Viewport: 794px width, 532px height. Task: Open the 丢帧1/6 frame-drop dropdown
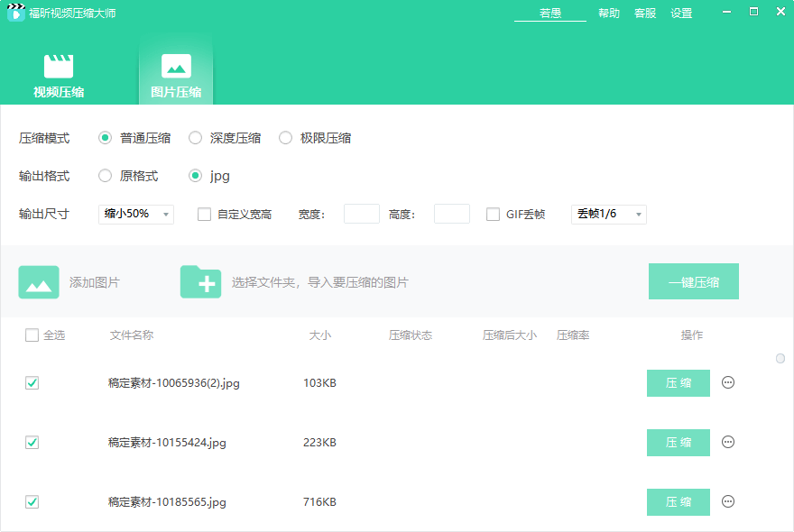coord(608,214)
